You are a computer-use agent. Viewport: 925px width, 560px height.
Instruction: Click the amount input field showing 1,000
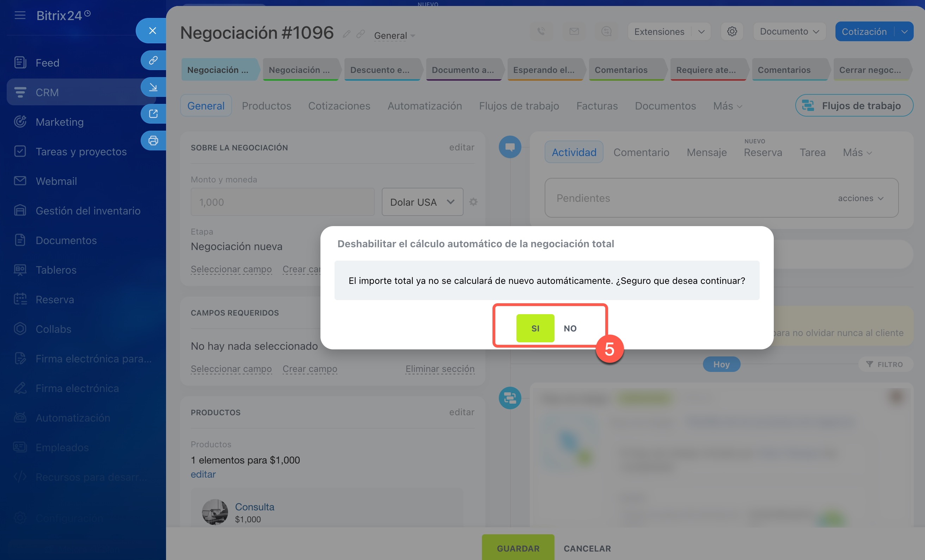coord(282,202)
